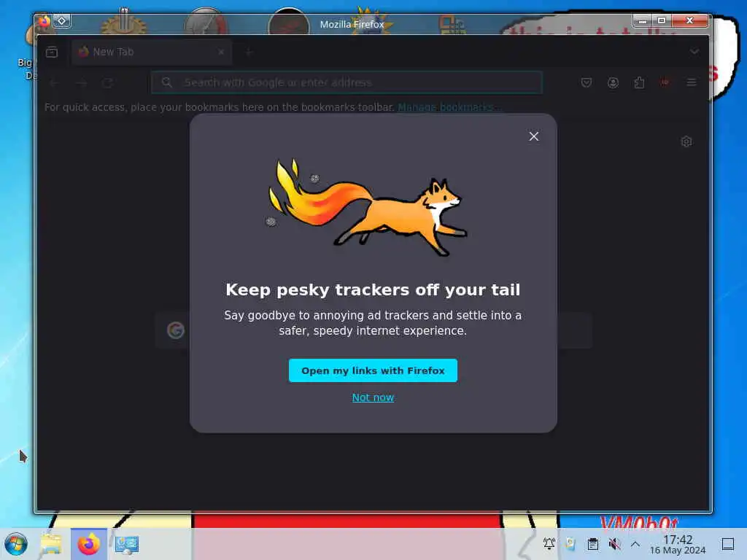Open the Manage bookmarks link
The width and height of the screenshot is (747, 560).
point(448,107)
